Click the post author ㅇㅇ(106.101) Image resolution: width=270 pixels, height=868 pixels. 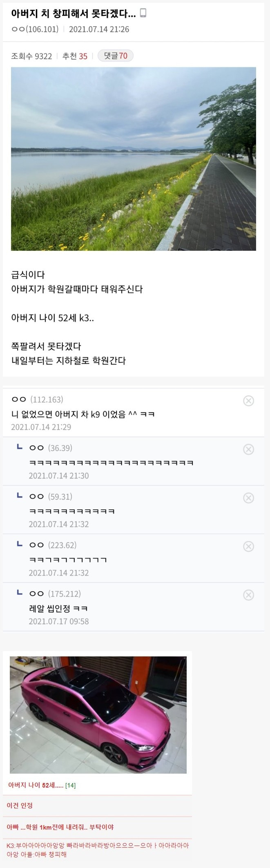click(x=35, y=29)
